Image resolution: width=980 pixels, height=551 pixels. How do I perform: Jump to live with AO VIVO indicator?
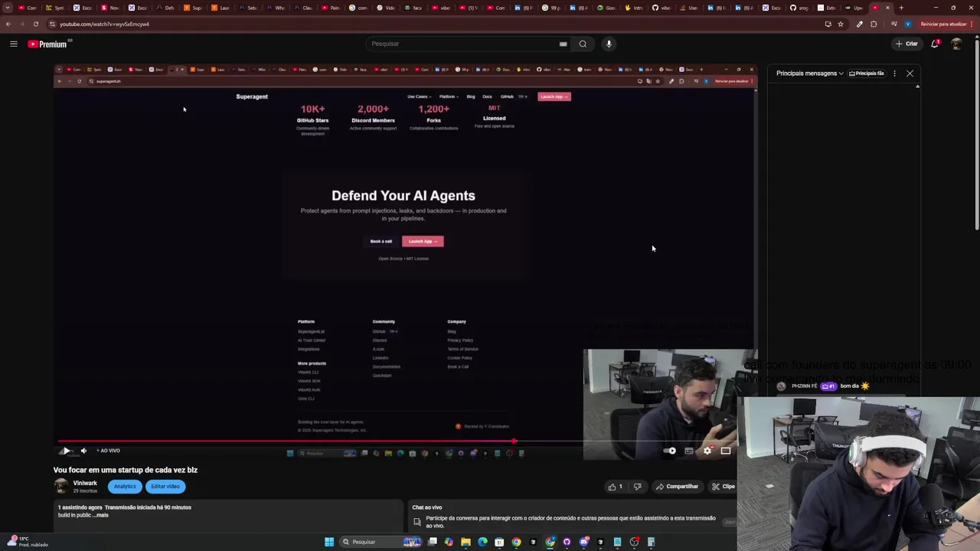coord(109,451)
